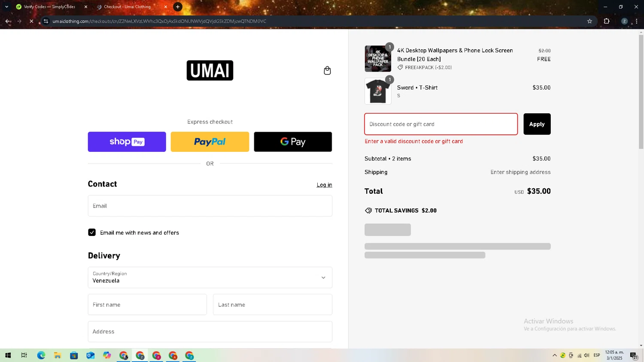Bookmark this page with star icon
644x362 pixels.
[589, 21]
